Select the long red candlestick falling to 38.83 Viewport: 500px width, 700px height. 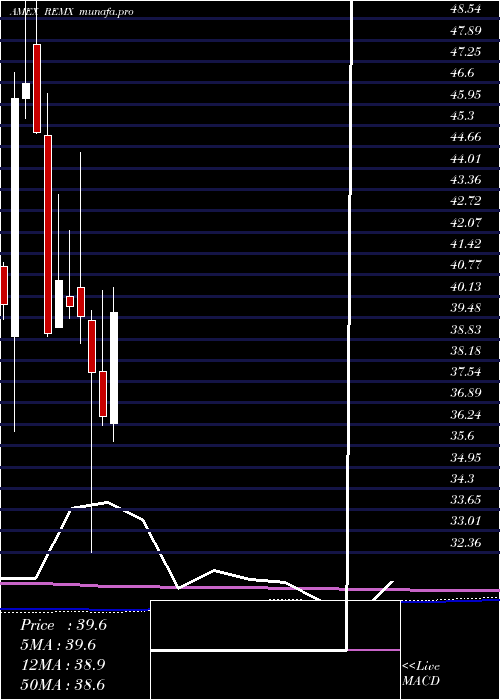[48, 234]
